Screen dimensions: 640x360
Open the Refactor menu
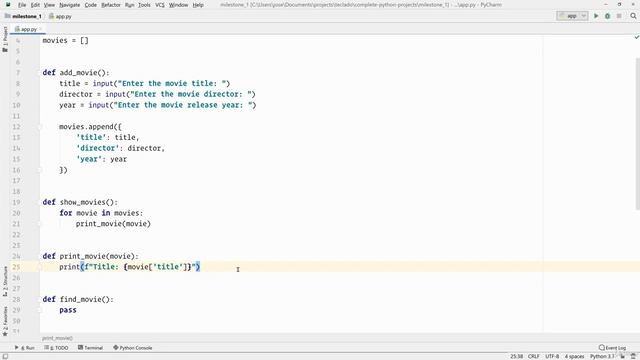111,5
